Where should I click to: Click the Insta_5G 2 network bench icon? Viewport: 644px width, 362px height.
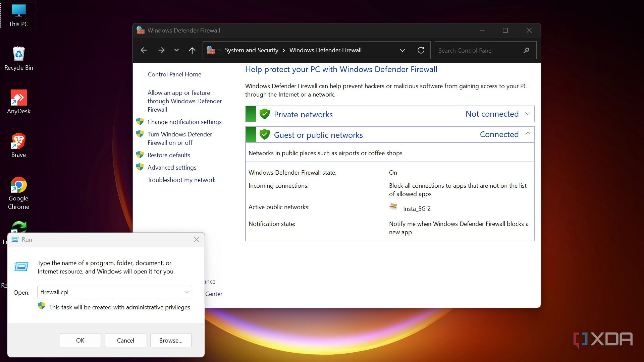tap(393, 206)
